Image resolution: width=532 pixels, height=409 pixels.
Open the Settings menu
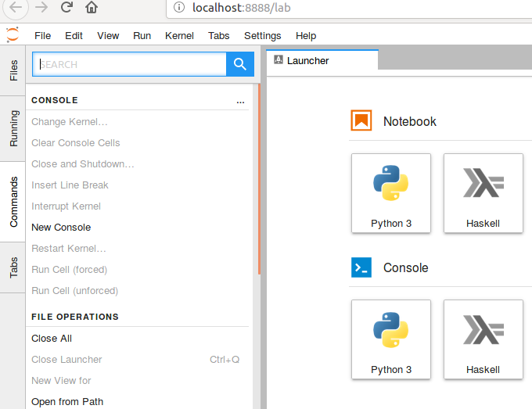tap(262, 36)
